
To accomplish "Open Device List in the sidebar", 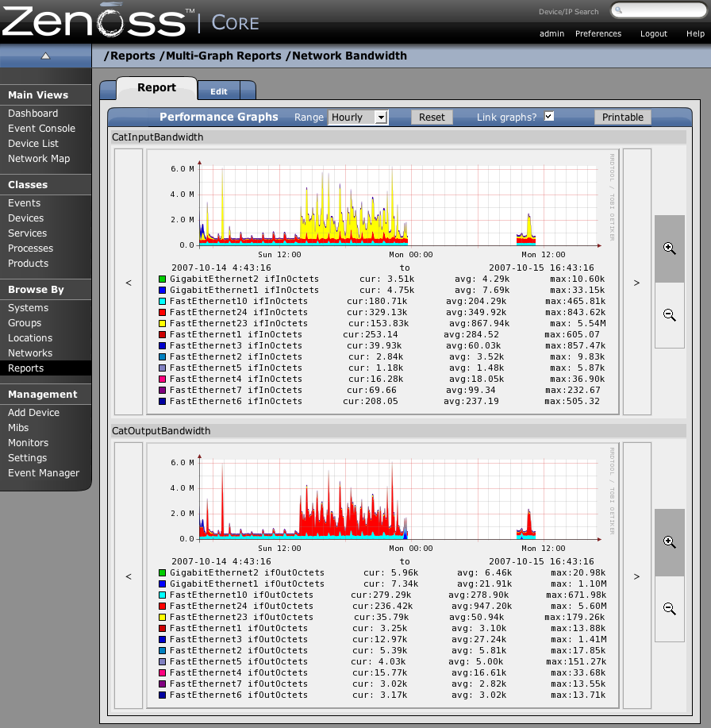I will (x=33, y=144).
